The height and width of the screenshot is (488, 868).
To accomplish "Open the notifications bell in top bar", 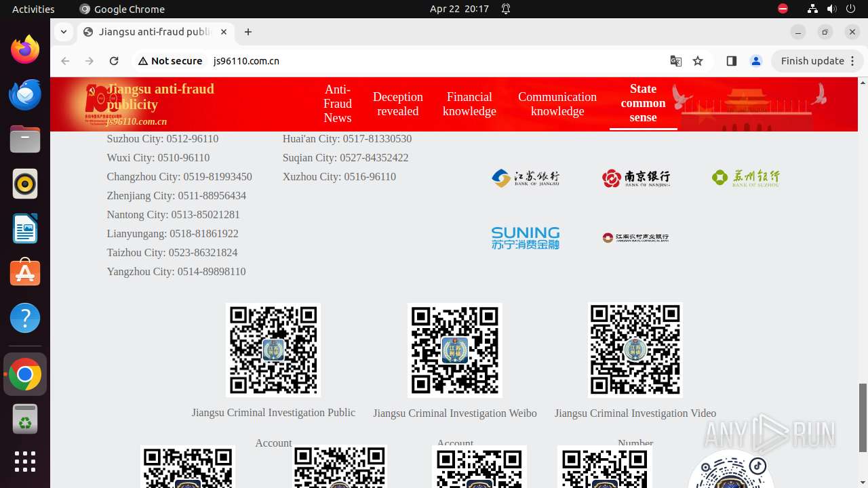I will click(x=506, y=9).
